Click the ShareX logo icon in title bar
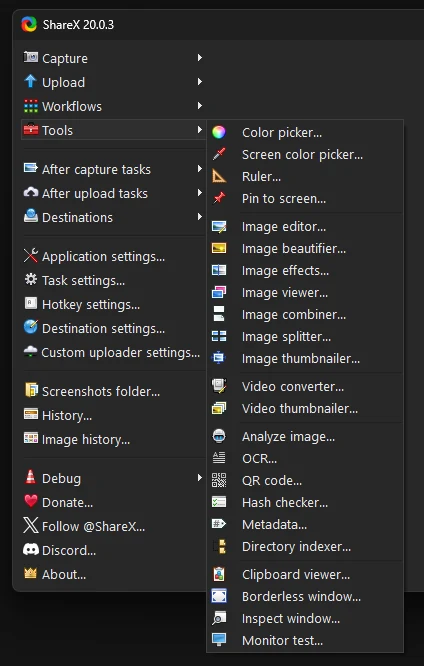Screen dimensions: 424x666 pyautogui.click(x=29, y=24)
